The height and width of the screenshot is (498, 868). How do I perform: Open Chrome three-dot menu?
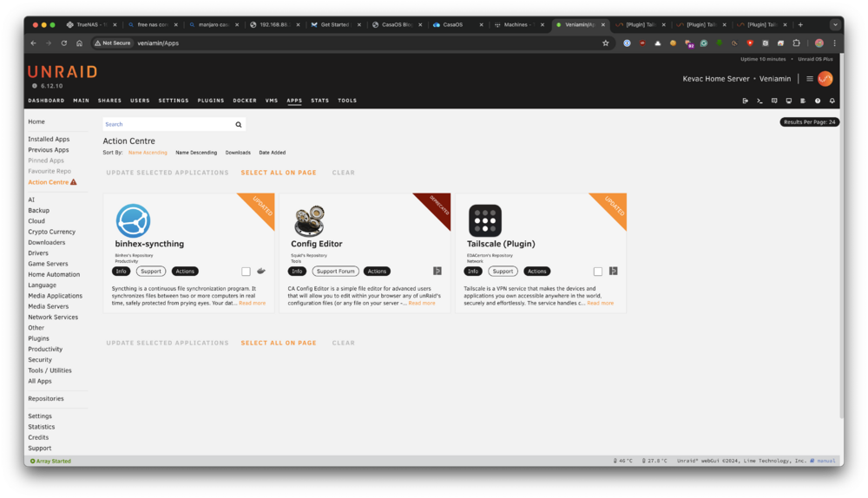pyautogui.click(x=834, y=43)
